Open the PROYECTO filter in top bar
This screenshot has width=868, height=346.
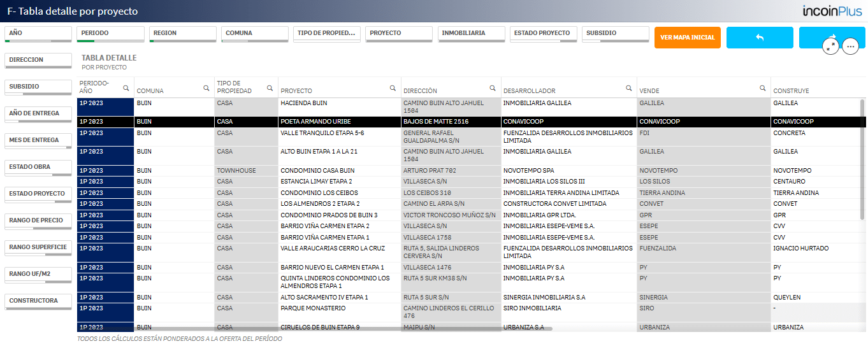[399, 34]
